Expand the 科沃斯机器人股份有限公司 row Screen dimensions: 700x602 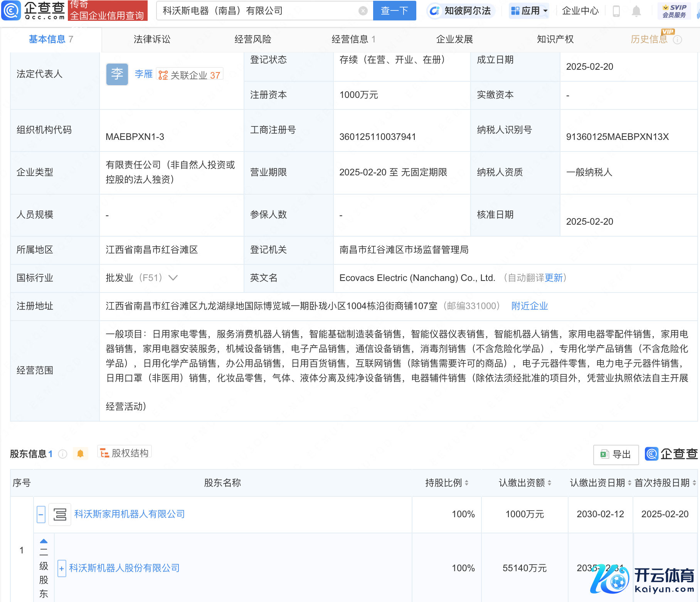click(x=62, y=568)
